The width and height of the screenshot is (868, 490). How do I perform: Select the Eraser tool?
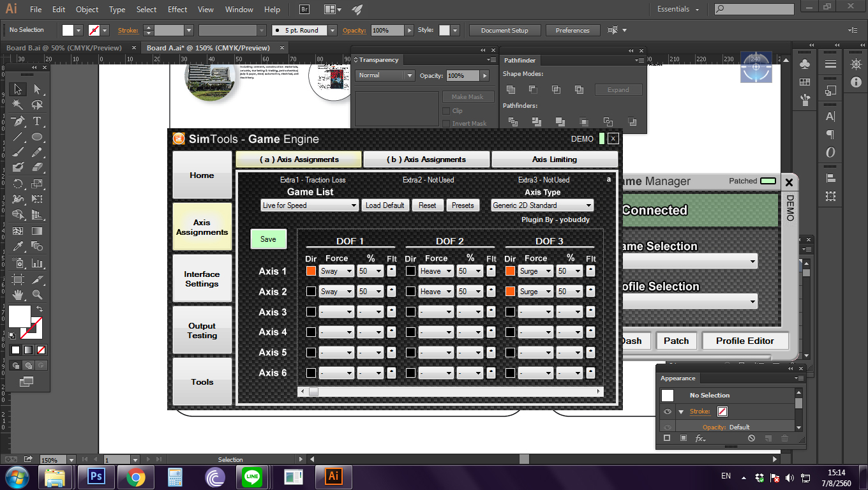pos(37,168)
